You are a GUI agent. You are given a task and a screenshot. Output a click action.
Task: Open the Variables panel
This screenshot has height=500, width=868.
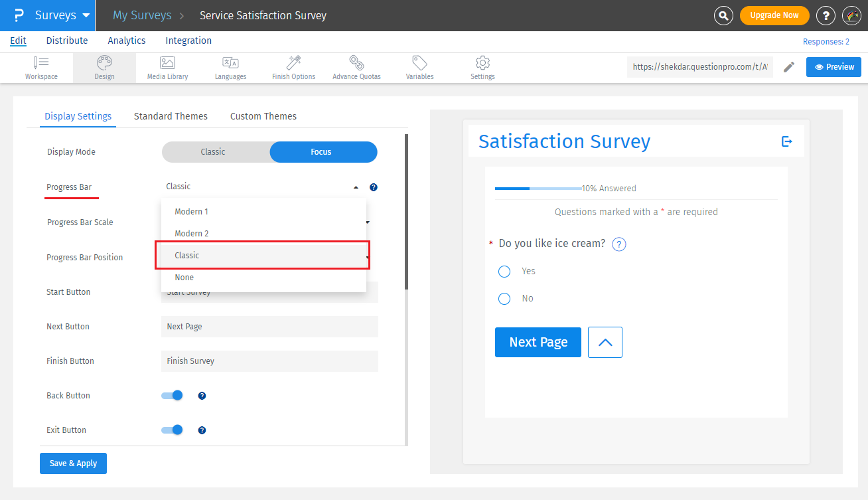coord(419,67)
